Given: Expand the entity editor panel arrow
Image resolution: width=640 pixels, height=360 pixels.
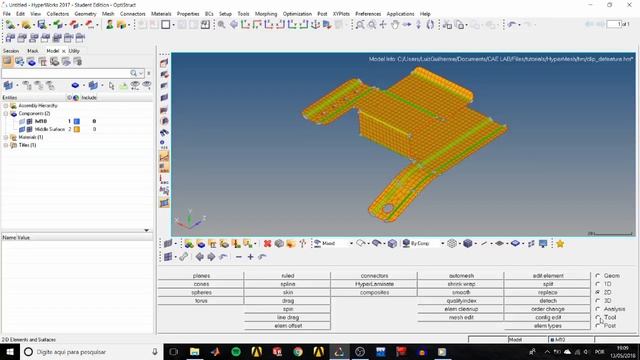Looking at the screenshot, I should [x=147, y=231].
